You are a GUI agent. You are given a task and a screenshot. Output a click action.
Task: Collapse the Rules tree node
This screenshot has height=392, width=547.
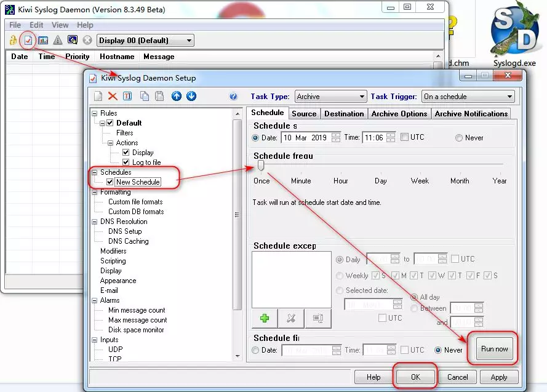click(x=95, y=113)
